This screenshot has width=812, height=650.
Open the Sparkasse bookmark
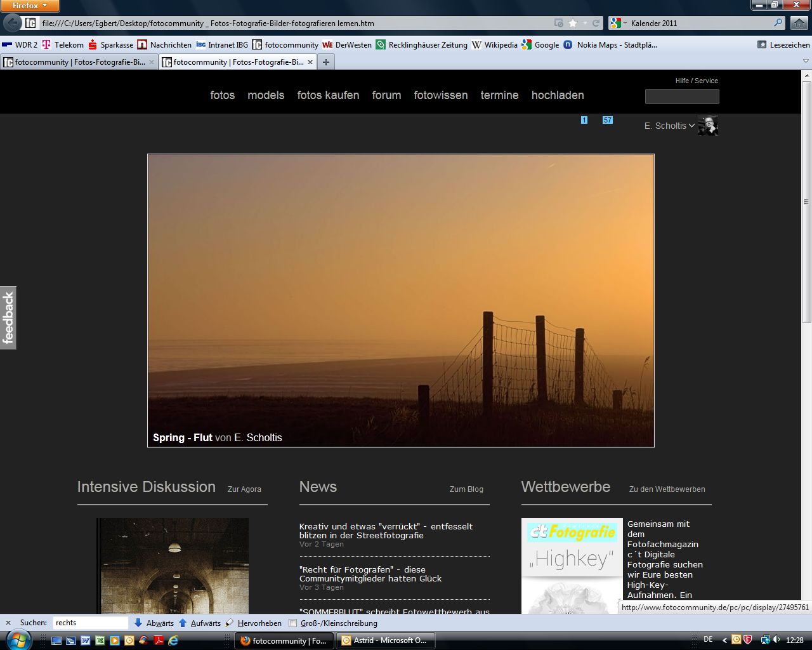pos(111,44)
